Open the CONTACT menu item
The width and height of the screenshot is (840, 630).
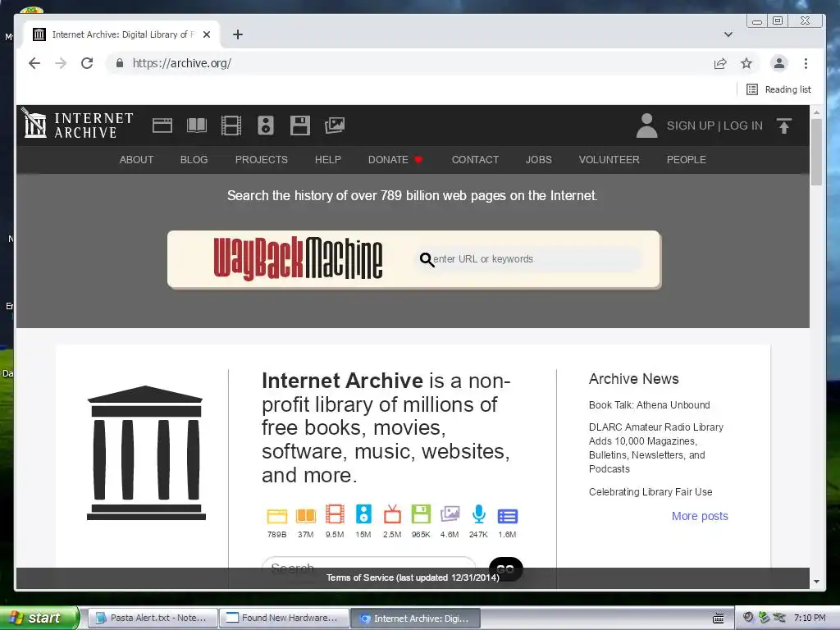click(x=475, y=160)
